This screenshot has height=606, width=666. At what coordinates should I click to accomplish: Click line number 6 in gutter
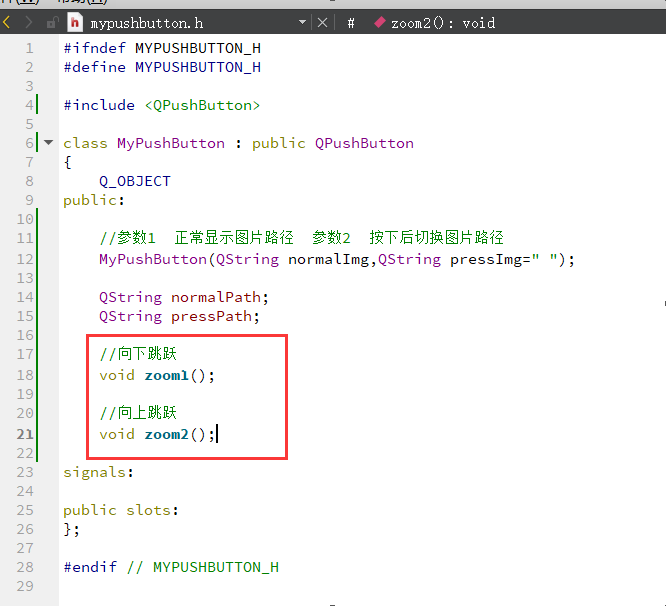[29, 143]
